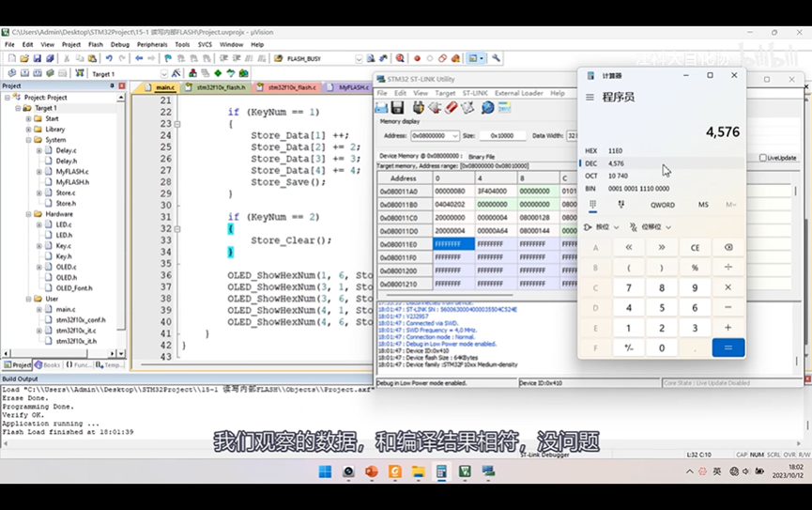
Task: Backspace key on the calculator
Action: tap(728, 247)
